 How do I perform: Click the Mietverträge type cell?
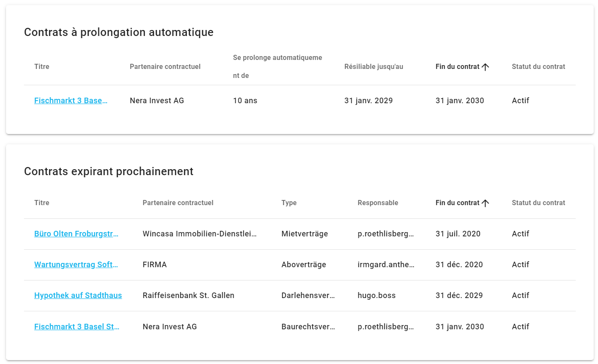305,234
